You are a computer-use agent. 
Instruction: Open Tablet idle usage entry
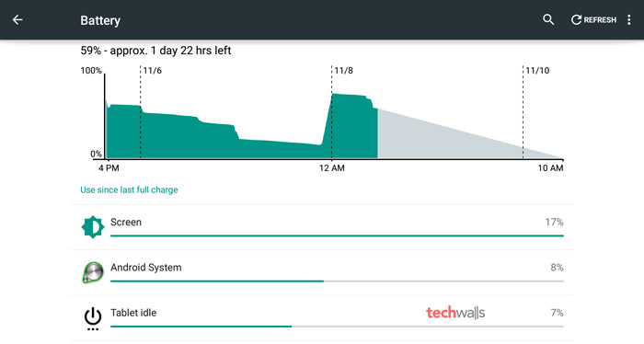(x=322, y=318)
